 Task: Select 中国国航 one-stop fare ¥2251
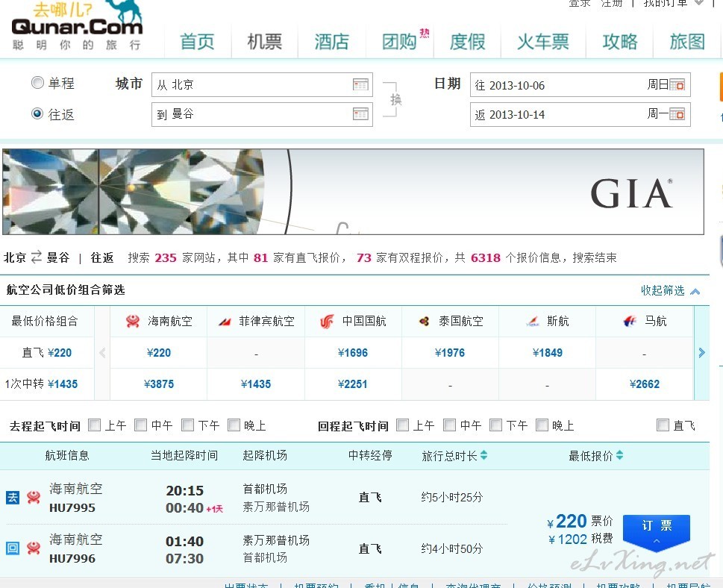point(353,384)
